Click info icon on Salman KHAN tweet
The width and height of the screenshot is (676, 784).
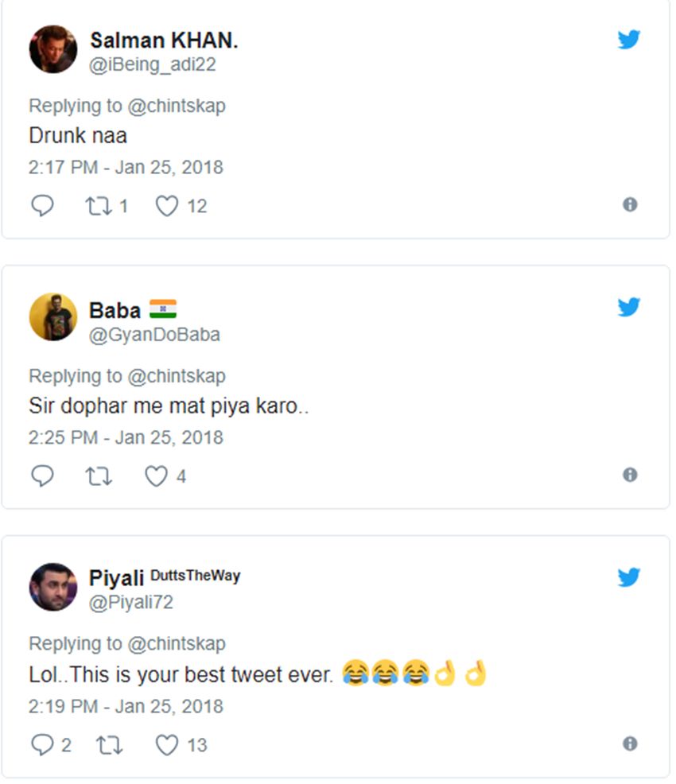[630, 205]
